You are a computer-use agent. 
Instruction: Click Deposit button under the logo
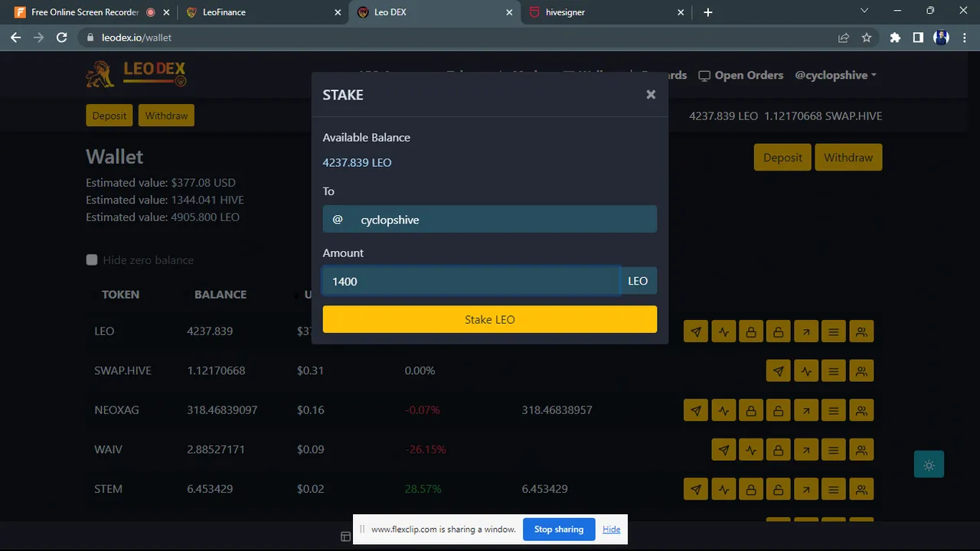click(109, 116)
